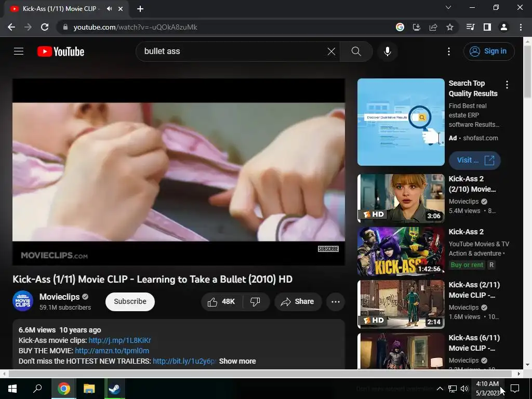Clear the search box with the X icon
The height and width of the screenshot is (399, 532).
point(331,51)
